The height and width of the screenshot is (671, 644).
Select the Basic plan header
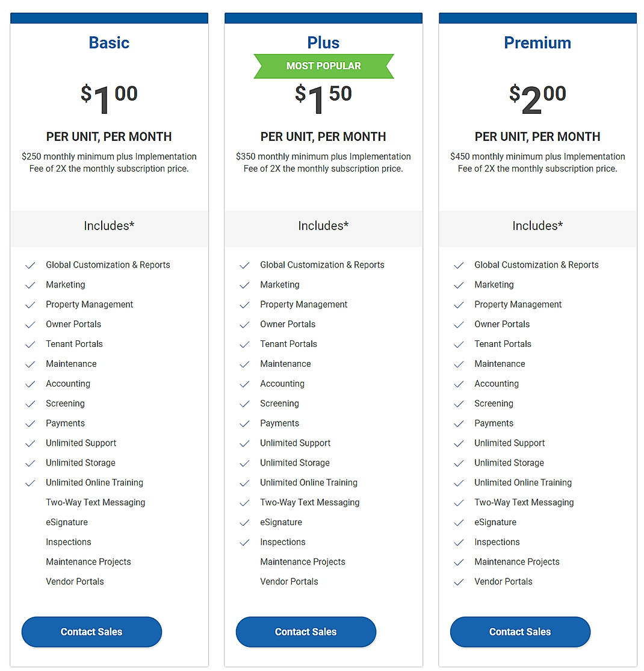point(109,43)
